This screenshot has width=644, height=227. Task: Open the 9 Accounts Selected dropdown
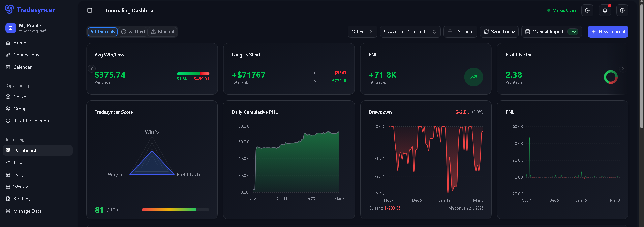410,32
